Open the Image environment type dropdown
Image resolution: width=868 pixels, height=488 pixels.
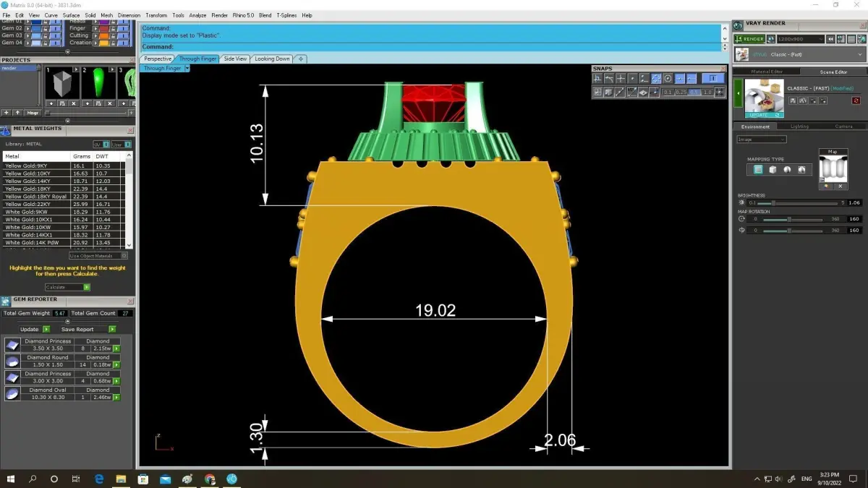761,140
